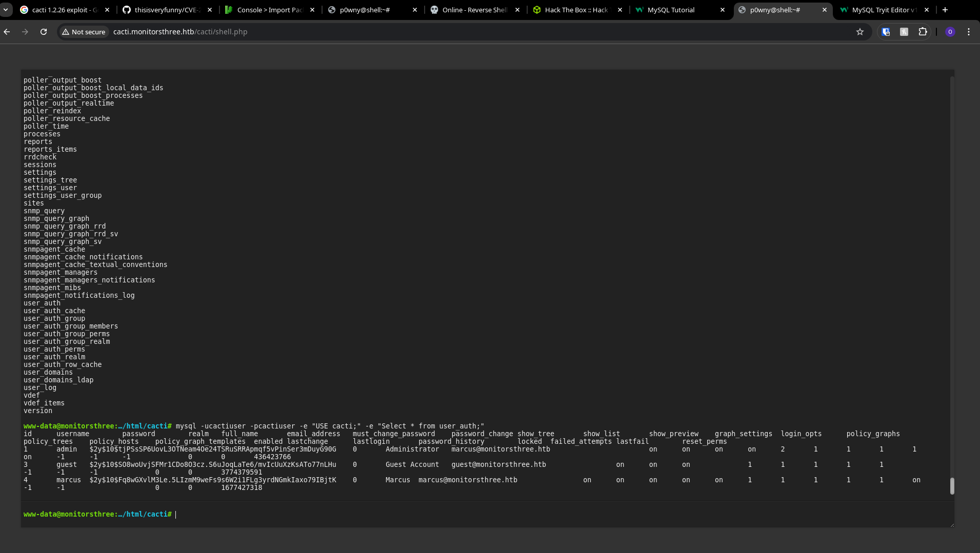The image size is (980, 553).
Task: Click the guest@monitorsthree.htb email
Action: click(498, 464)
